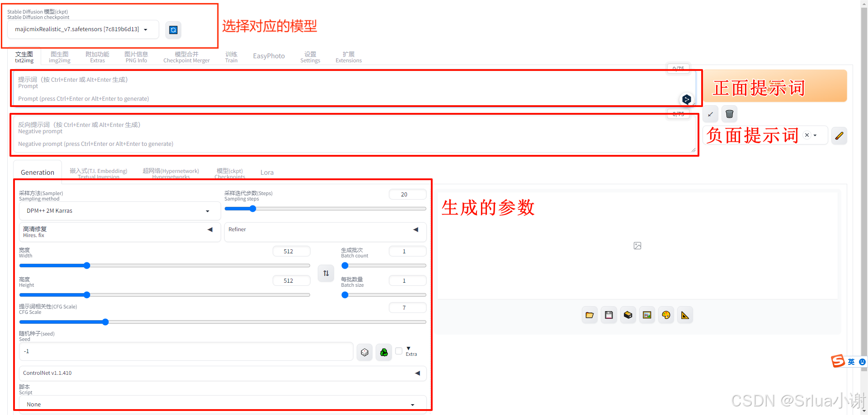Toggle the Sogou language indicator 英
The height and width of the screenshot is (415, 868).
851,362
